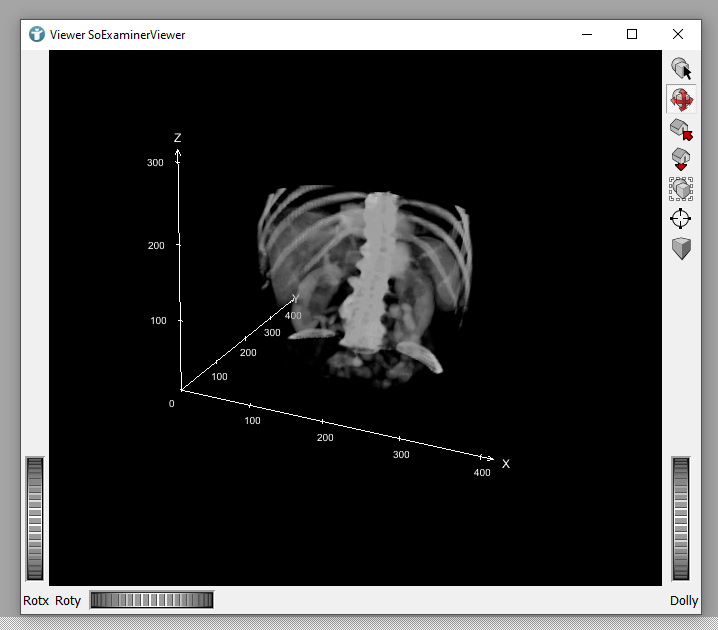Set current view as home position

coord(681,159)
